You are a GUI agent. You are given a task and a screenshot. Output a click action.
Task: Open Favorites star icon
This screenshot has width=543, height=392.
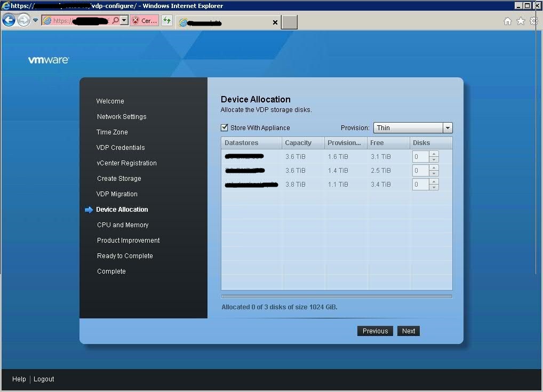click(521, 21)
